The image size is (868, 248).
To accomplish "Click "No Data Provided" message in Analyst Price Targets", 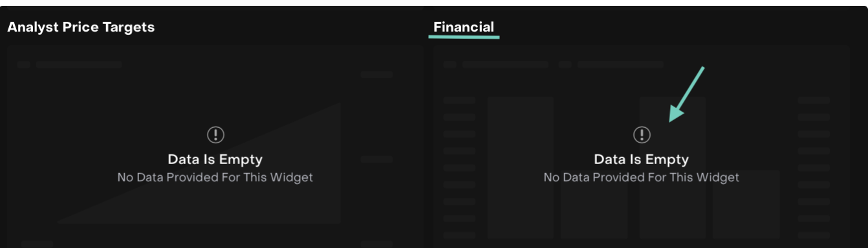I will (215, 177).
